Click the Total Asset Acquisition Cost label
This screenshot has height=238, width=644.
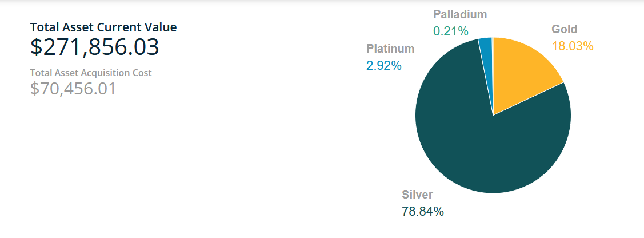point(91,73)
